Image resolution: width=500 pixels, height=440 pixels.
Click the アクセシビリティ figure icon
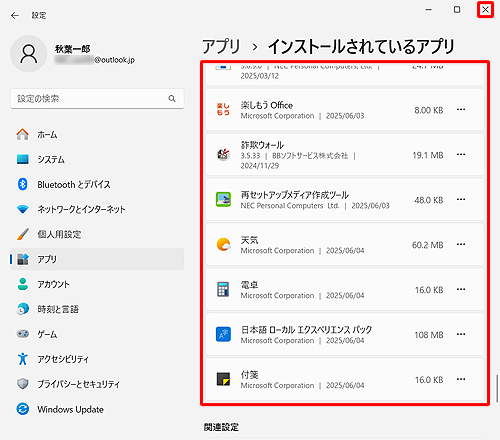23,359
